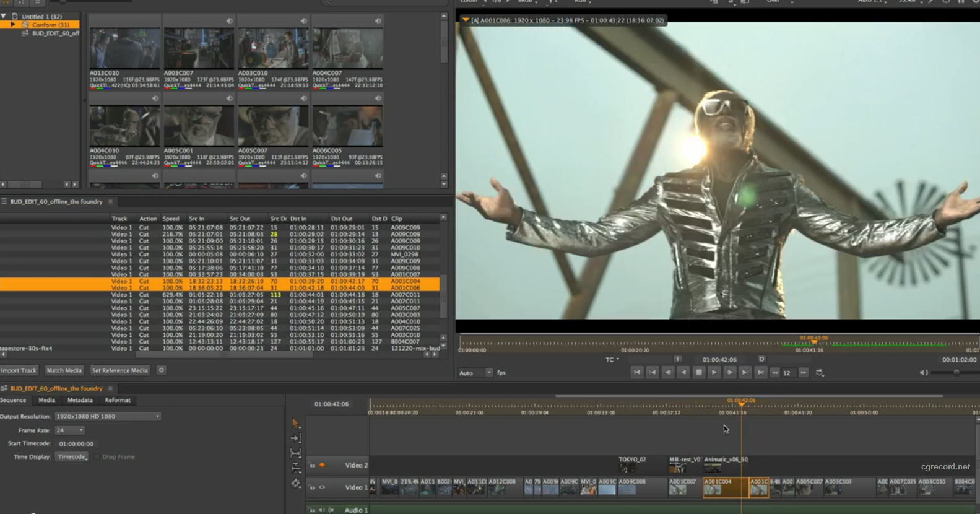This screenshot has width=980, height=514.
Task: Switch to the Media tab
Action: tap(46, 400)
